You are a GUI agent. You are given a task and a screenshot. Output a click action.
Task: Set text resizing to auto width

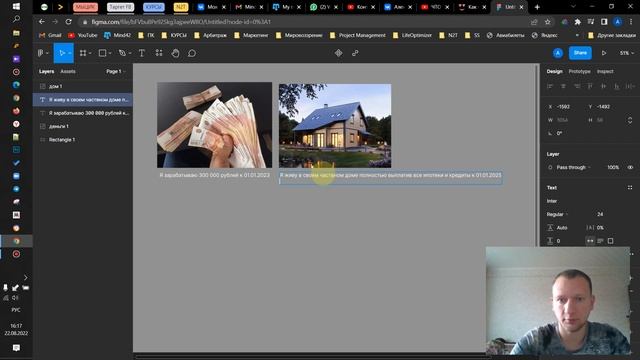590,241
